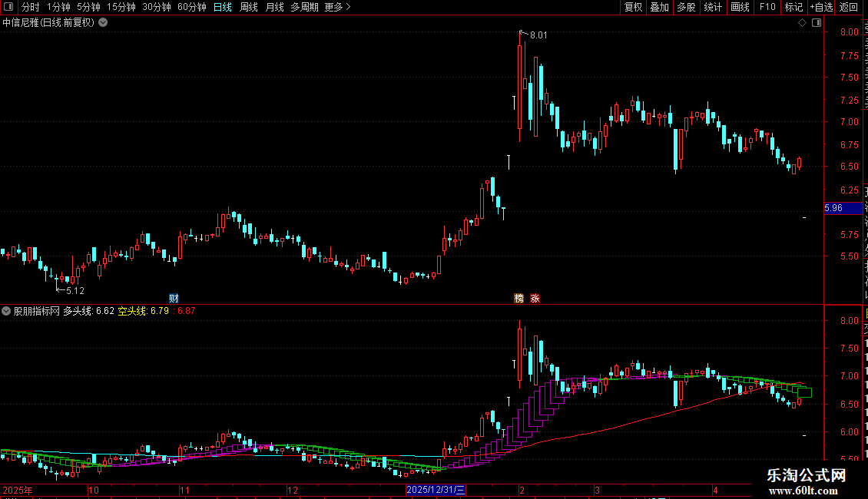This screenshot has width=868, height=499.
Task: Switch to 分时 intraday view
Action: pos(31,7)
